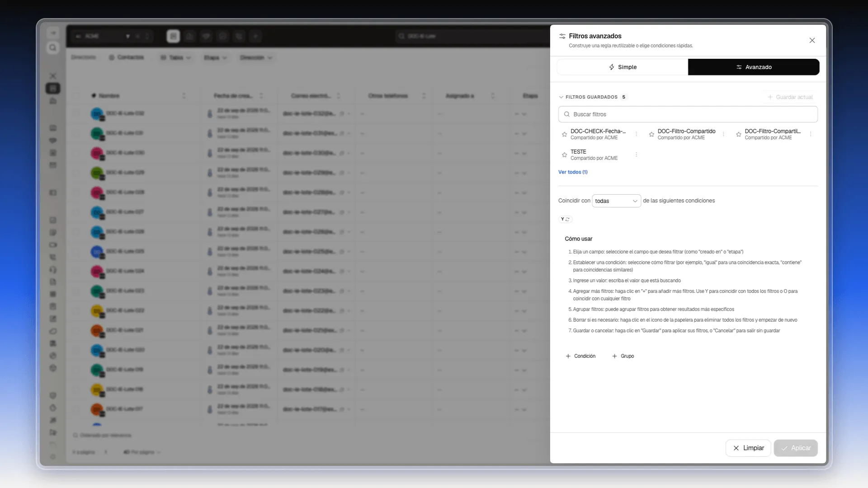
Task: Open options menu for DOC-CHECK-Fecha filter
Action: tap(636, 134)
